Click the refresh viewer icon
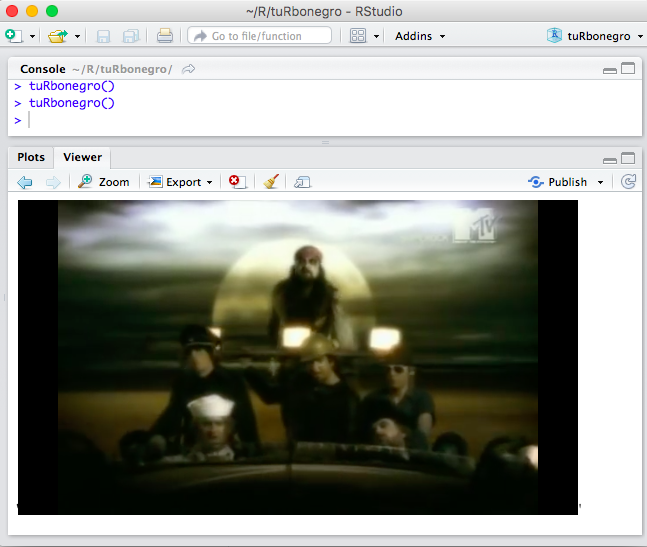The image size is (647, 547). pyautogui.click(x=628, y=182)
